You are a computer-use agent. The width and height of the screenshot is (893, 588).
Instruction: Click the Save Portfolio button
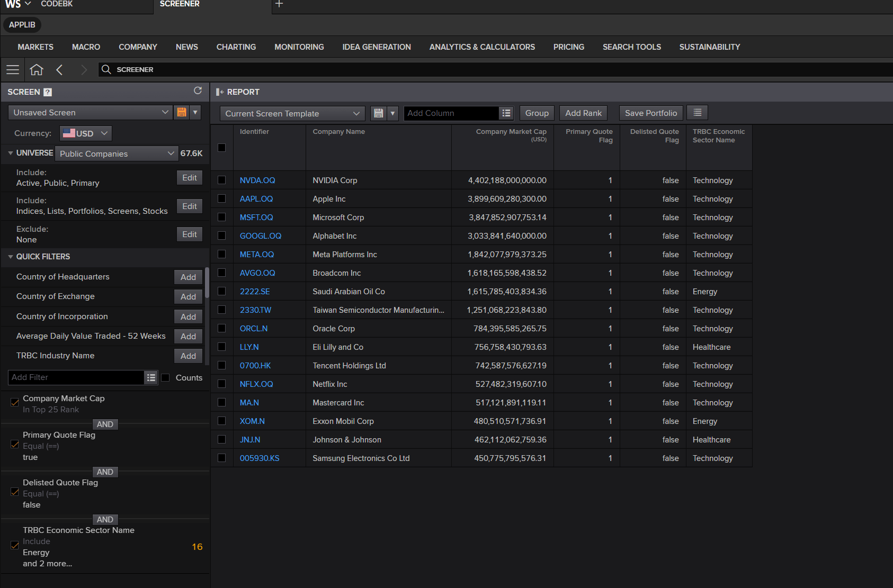pyautogui.click(x=650, y=113)
